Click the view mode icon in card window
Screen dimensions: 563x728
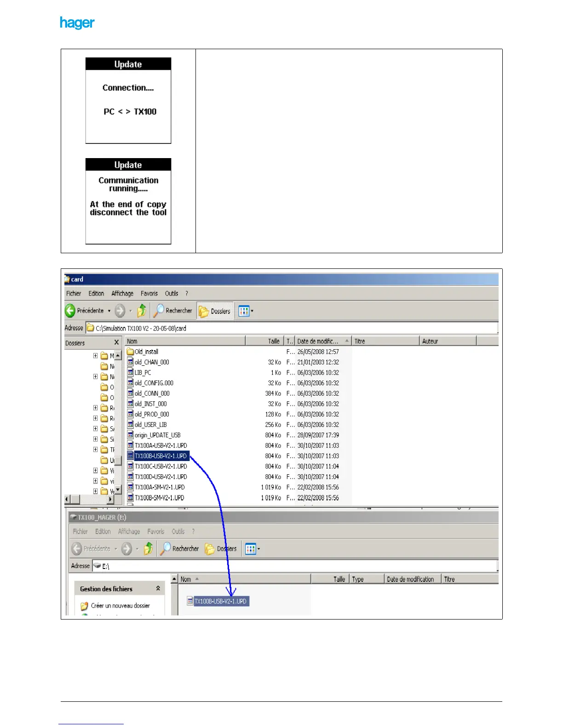[x=244, y=311]
